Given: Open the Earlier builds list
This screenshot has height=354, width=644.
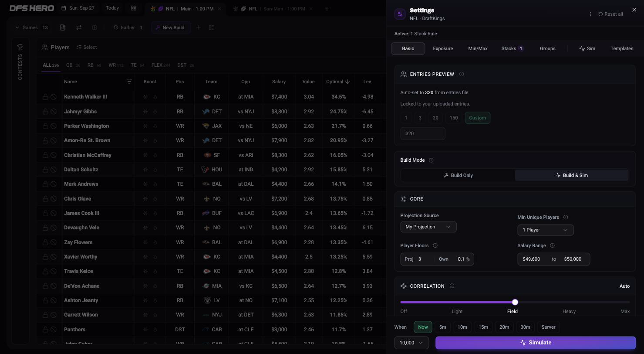Looking at the screenshot, I should point(128,27).
